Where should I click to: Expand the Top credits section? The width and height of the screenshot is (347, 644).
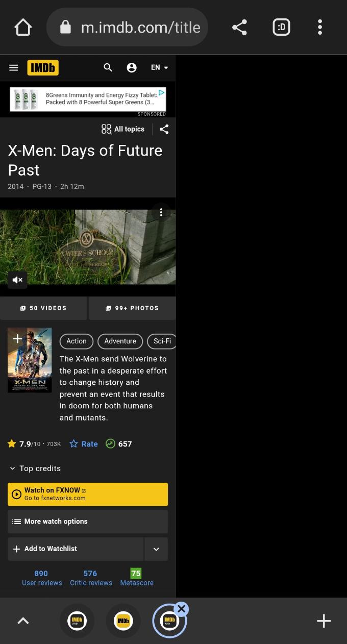[35, 468]
